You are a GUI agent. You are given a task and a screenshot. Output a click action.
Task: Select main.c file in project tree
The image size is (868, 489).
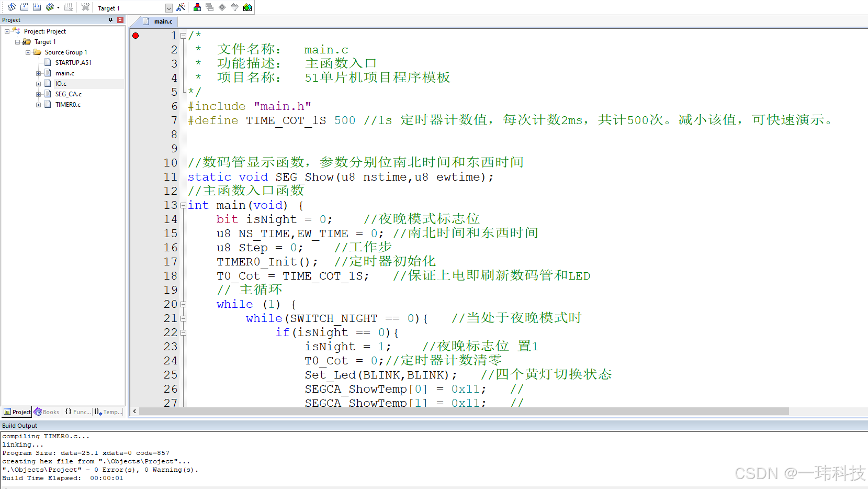[x=65, y=73]
